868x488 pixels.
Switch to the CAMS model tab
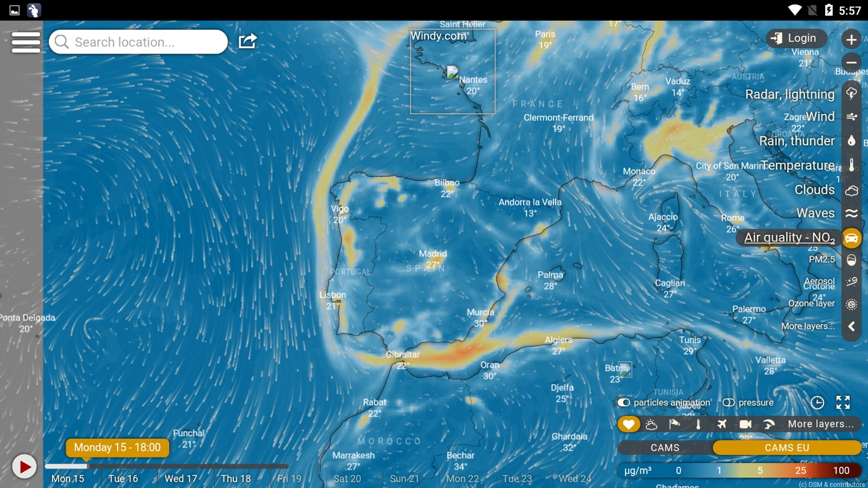click(665, 448)
